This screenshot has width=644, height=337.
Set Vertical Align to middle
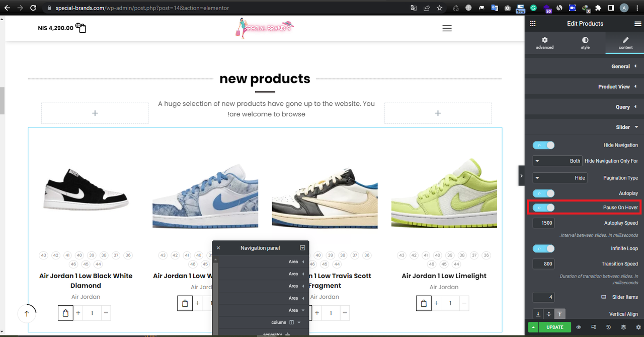tap(549, 314)
